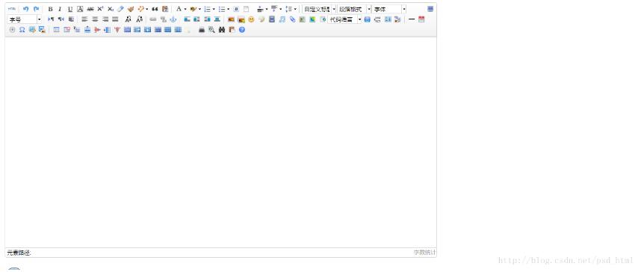Click the select all icon

tap(236, 9)
